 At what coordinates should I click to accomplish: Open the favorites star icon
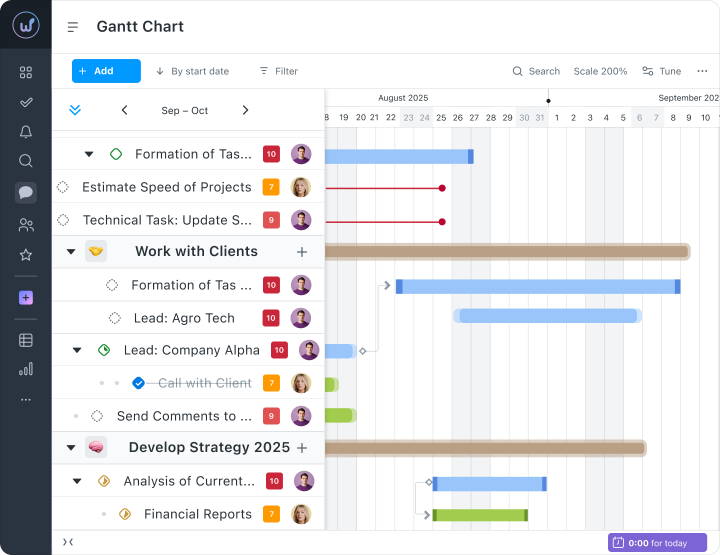pyautogui.click(x=26, y=255)
